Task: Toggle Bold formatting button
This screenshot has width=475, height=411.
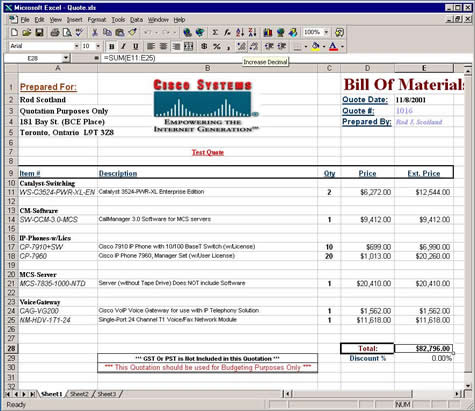Action: 112,46
